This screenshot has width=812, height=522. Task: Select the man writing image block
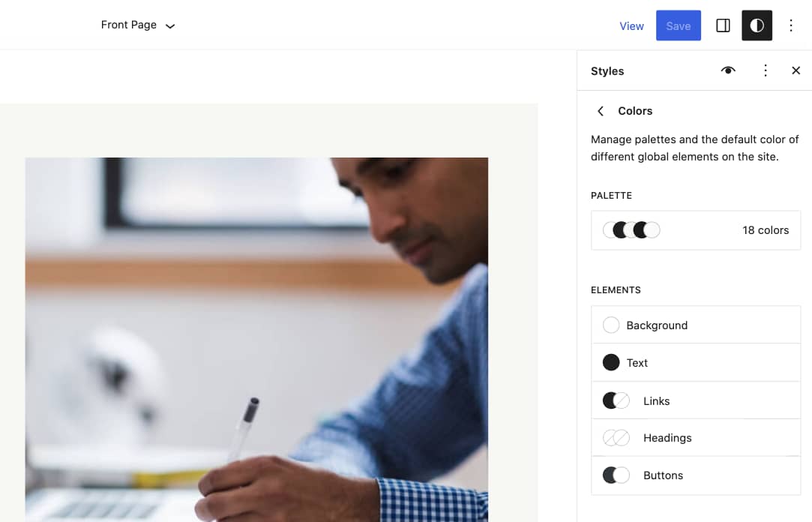tap(256, 340)
